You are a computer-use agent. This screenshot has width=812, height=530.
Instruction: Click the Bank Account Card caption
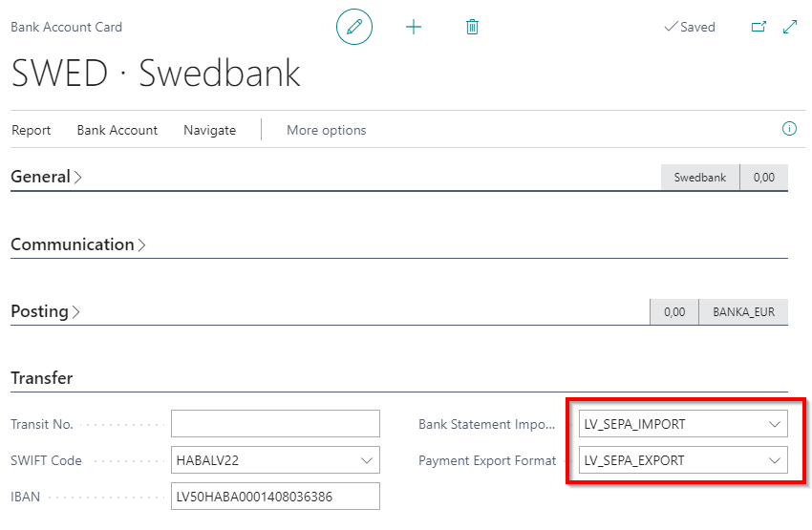tap(66, 27)
